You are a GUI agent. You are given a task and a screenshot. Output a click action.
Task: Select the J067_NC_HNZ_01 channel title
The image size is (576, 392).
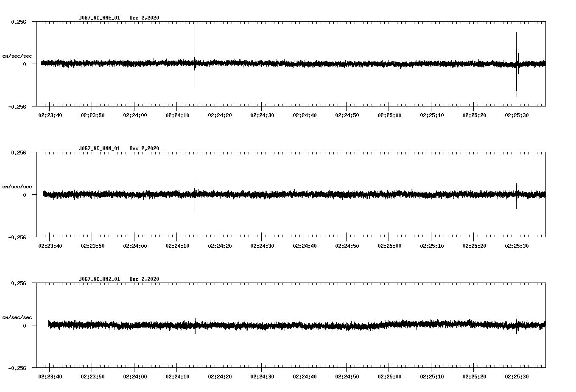point(99,279)
